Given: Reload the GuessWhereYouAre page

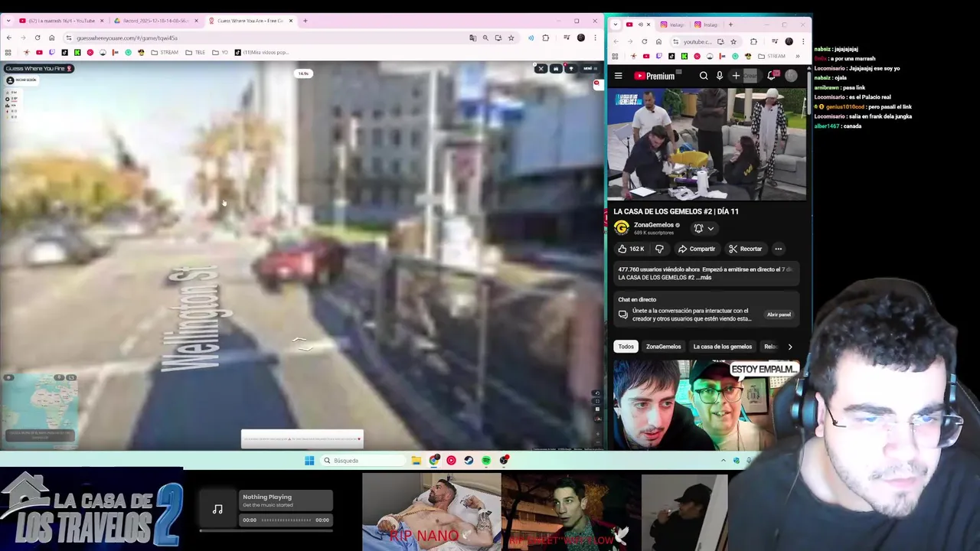Looking at the screenshot, I should 38,37.
